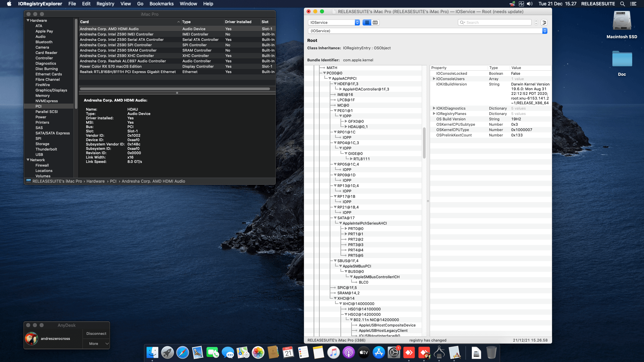The image size is (644, 362).
Task: Click the IORegistry tree vertical scrollbar
Action: coord(424,143)
